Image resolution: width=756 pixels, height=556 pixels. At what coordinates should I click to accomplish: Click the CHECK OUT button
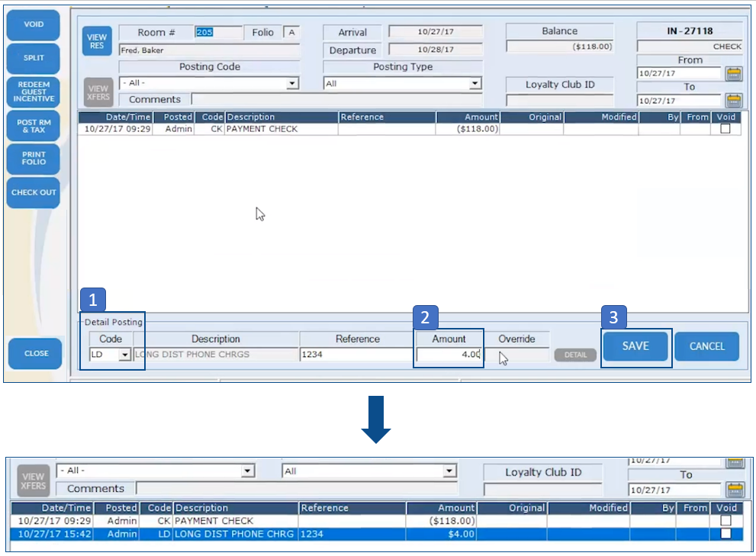(34, 192)
